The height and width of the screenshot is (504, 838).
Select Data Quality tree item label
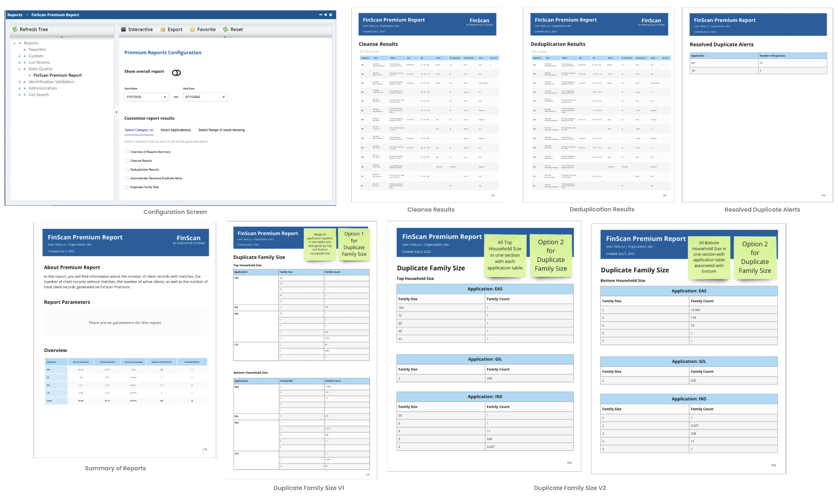pyautogui.click(x=40, y=69)
